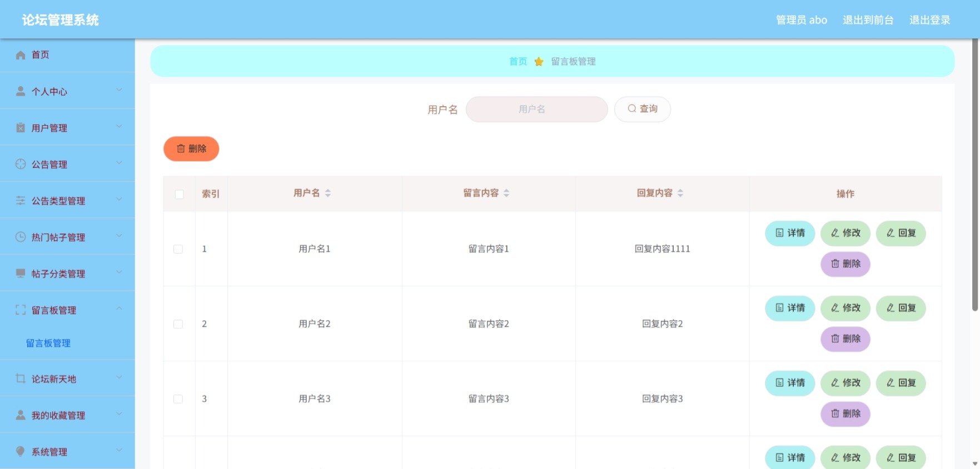
Task: Click the monitor icon next to 帖子分类管理
Action: (x=21, y=273)
